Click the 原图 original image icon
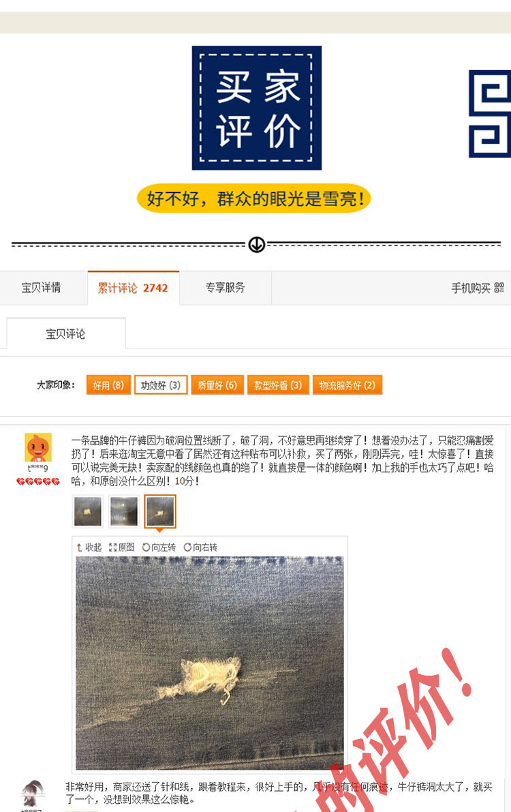Image resolution: width=511 pixels, height=812 pixels. [112, 547]
